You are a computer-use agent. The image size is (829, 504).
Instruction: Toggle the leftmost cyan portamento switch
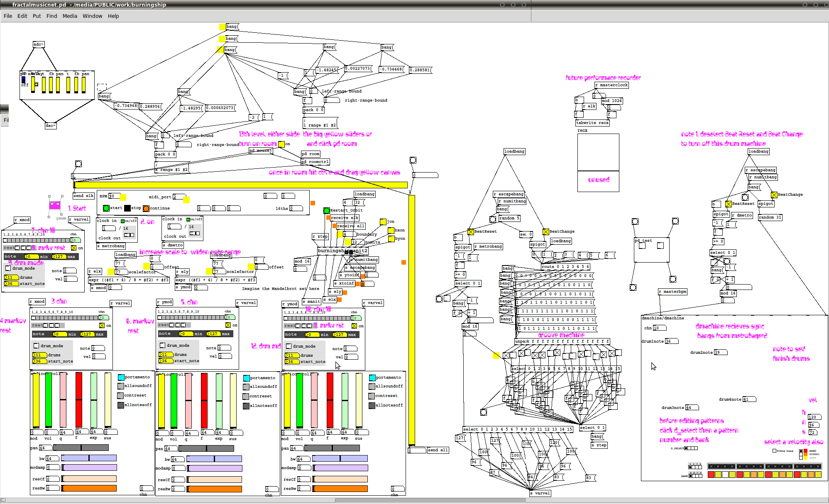click(121, 377)
